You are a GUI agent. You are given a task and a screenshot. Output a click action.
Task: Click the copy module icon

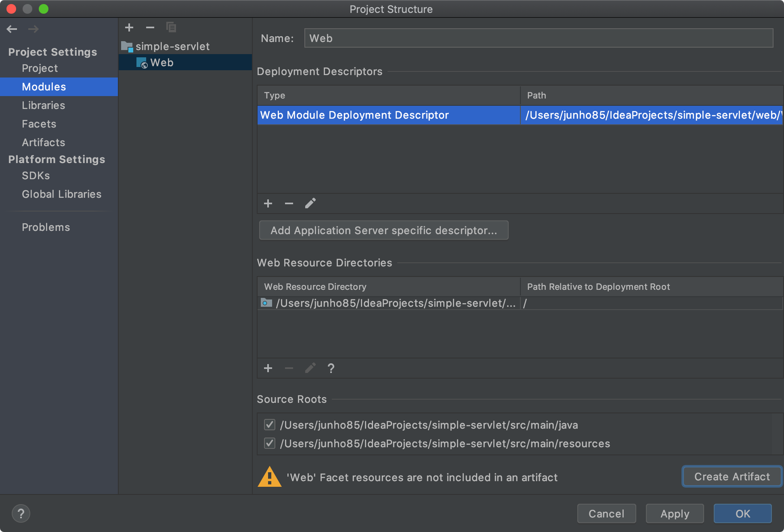pos(171,27)
